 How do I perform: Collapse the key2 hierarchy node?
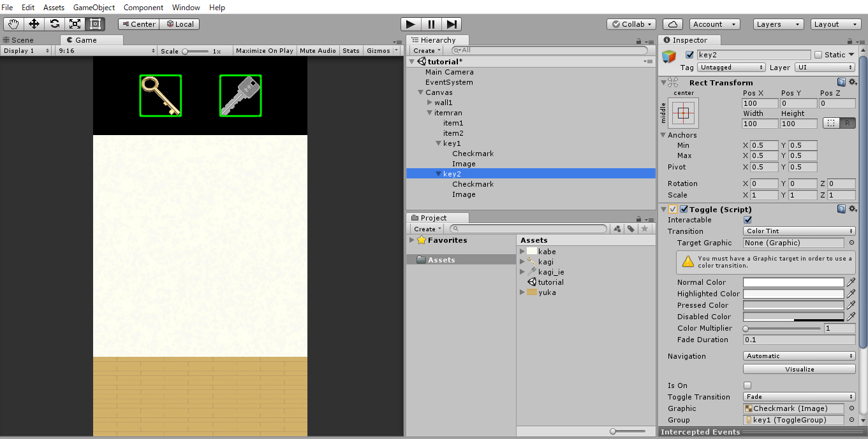click(439, 174)
